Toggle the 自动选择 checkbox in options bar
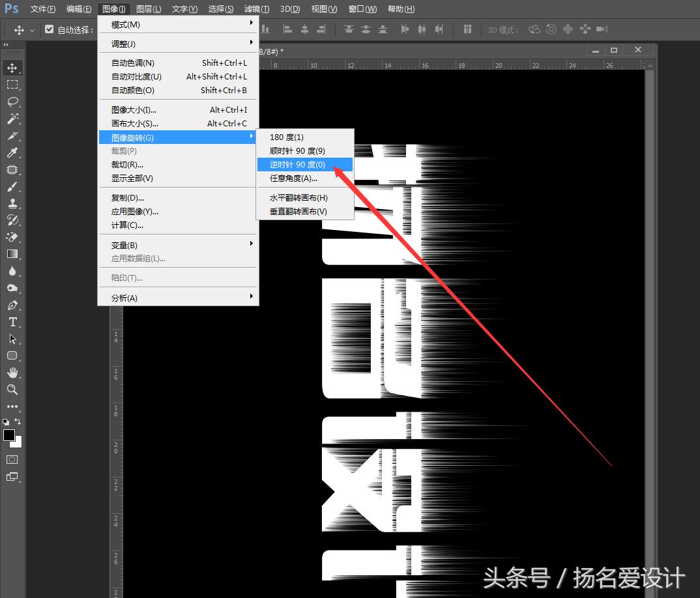The width and height of the screenshot is (700, 598). (x=50, y=29)
